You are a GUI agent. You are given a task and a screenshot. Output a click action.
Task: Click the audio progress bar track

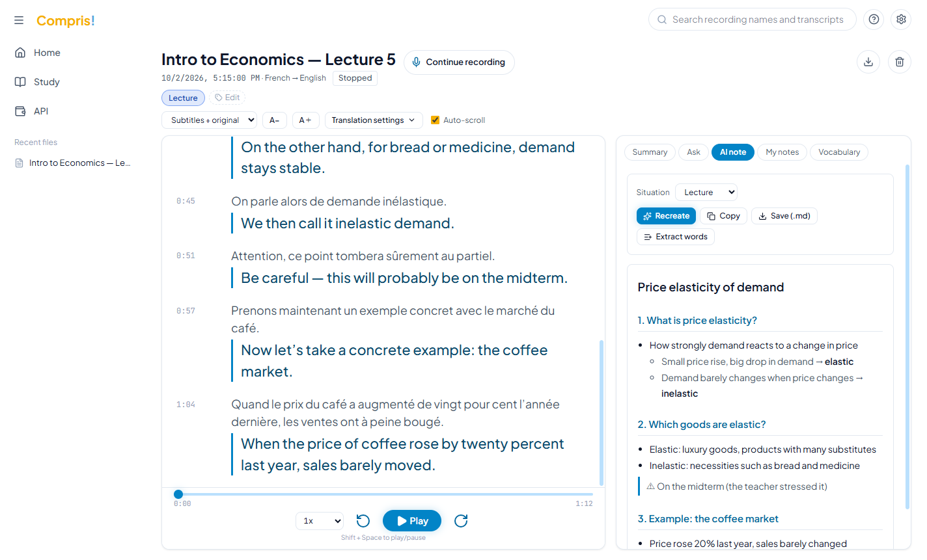point(383,494)
